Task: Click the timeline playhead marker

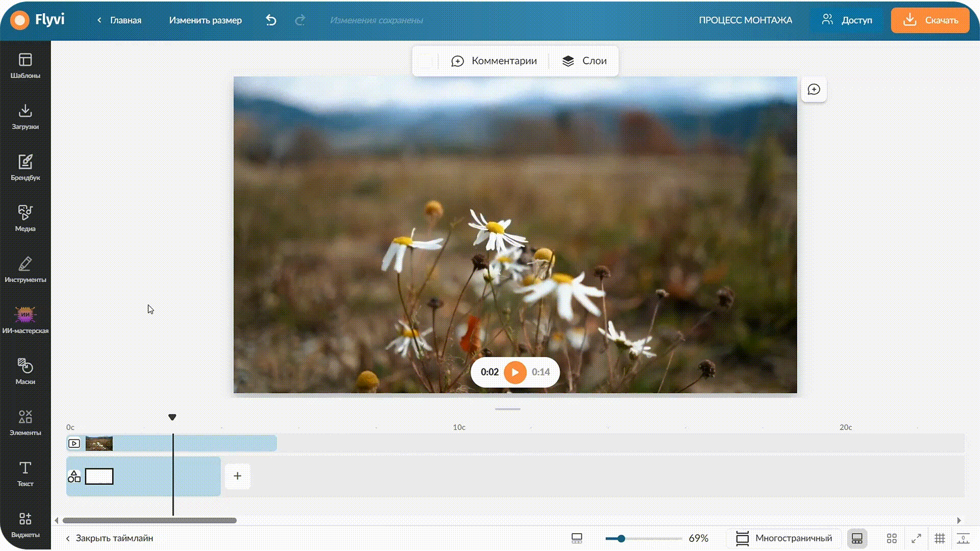Action: (172, 417)
